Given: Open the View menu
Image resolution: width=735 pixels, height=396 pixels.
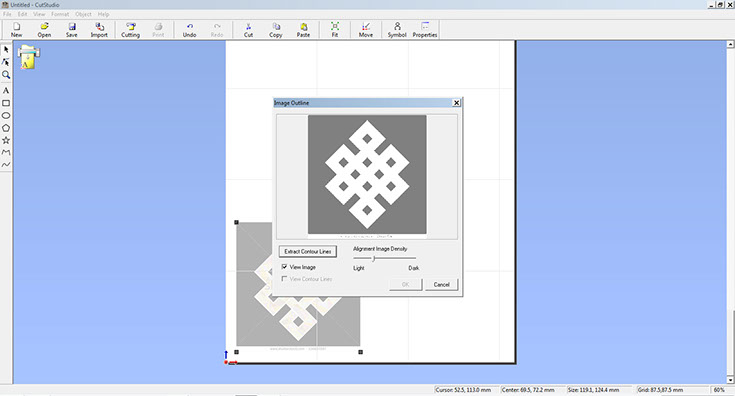Looking at the screenshot, I should point(39,14).
